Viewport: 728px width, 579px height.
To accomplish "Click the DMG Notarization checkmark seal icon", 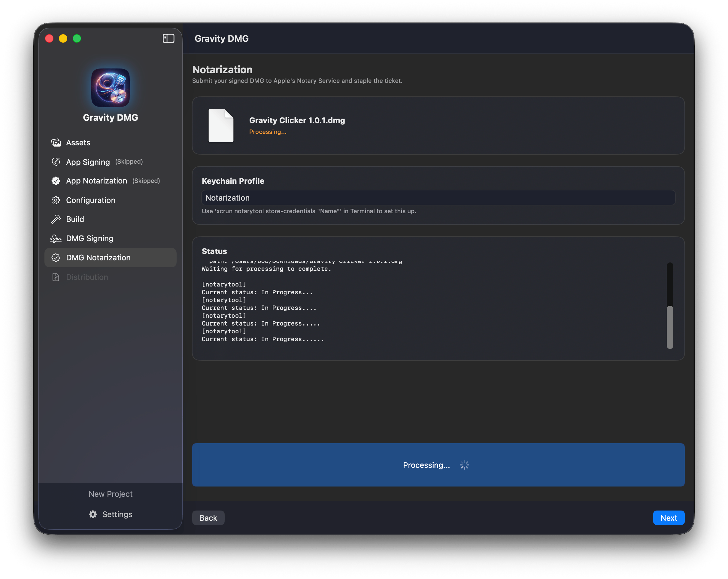I will point(56,258).
